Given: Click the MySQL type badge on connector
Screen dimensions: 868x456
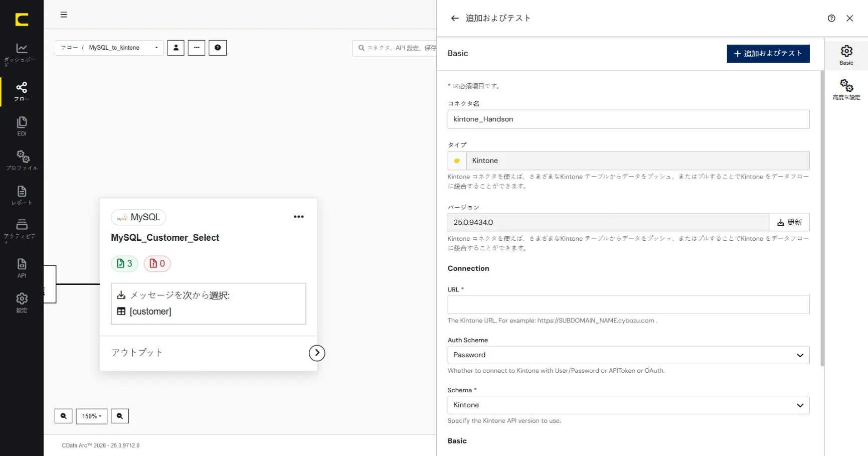Looking at the screenshot, I should click(x=138, y=217).
